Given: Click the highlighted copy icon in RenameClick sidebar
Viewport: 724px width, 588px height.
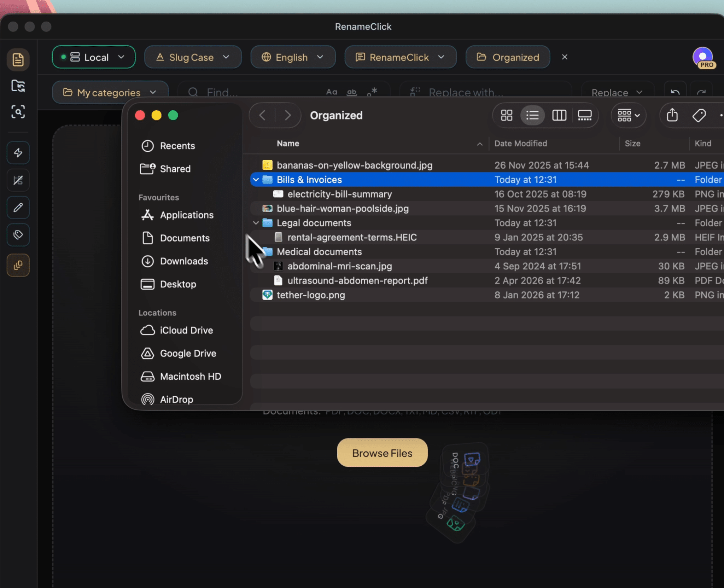Looking at the screenshot, I should coord(18,265).
